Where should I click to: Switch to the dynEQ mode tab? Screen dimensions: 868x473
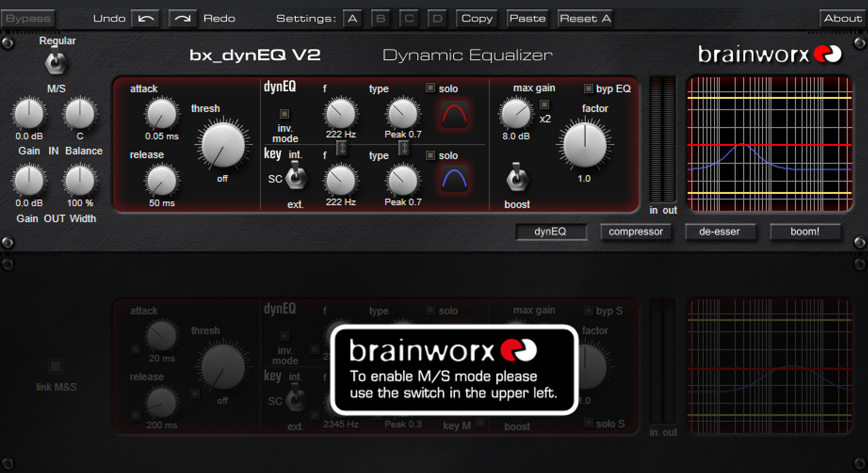[x=551, y=232]
